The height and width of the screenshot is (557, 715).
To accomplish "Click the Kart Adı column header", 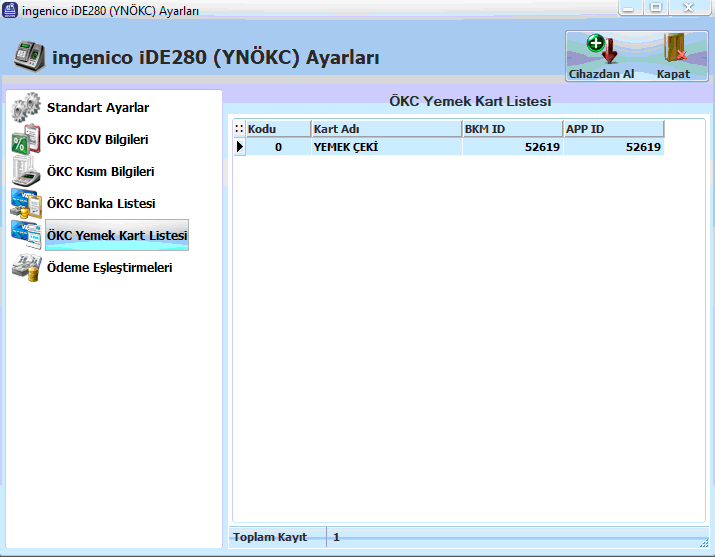I will [387, 129].
